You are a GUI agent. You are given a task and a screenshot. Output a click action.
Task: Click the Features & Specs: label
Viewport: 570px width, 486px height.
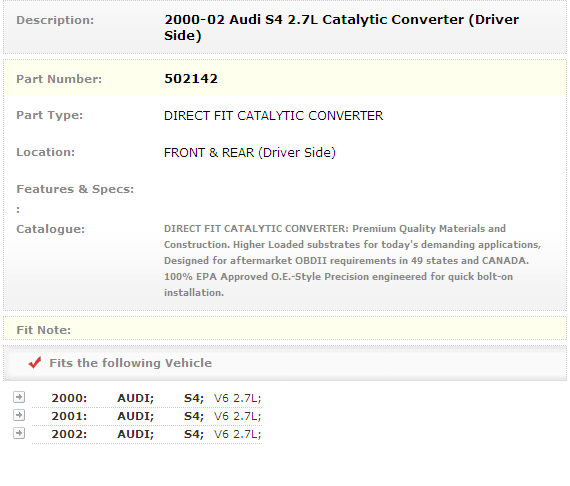point(75,189)
